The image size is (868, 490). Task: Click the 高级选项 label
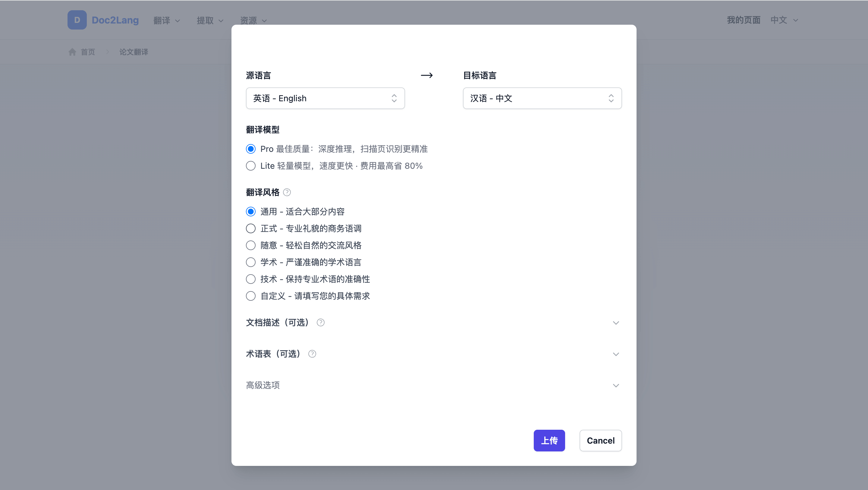tap(263, 385)
